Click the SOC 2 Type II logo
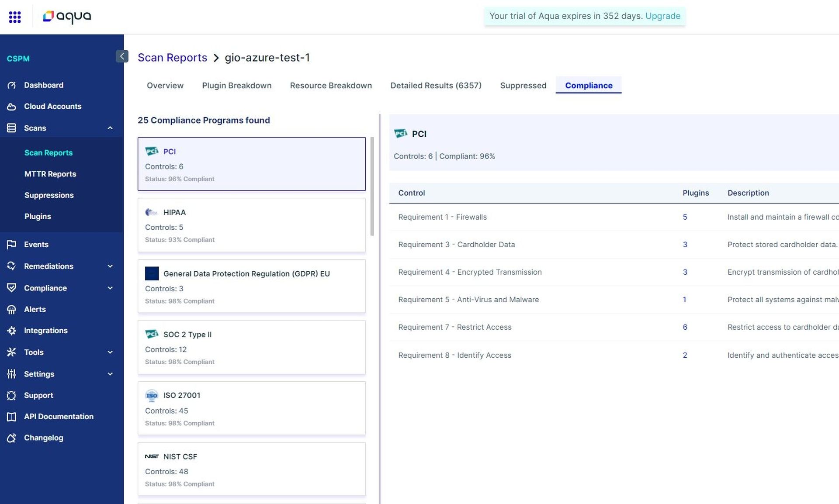This screenshot has width=839, height=504. (x=152, y=334)
